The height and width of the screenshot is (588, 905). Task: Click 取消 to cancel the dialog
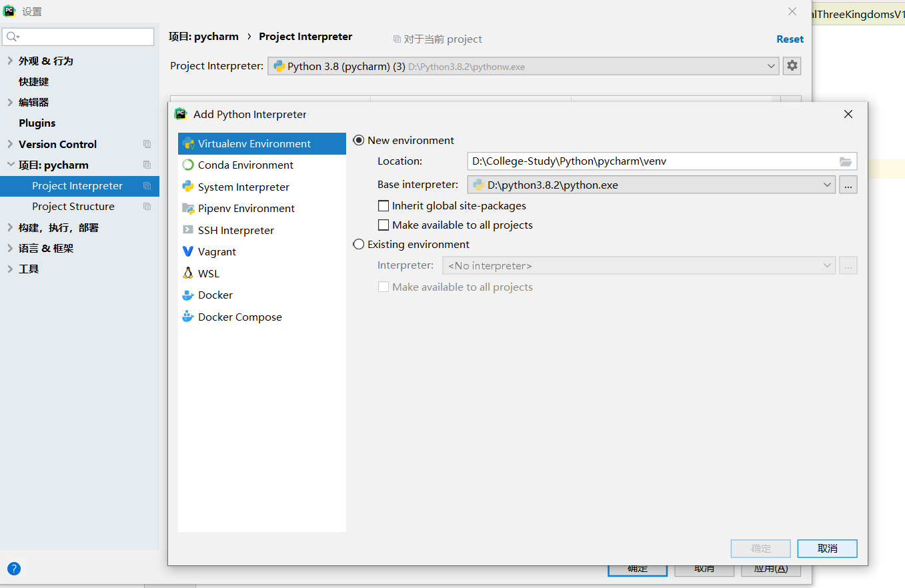(x=827, y=548)
